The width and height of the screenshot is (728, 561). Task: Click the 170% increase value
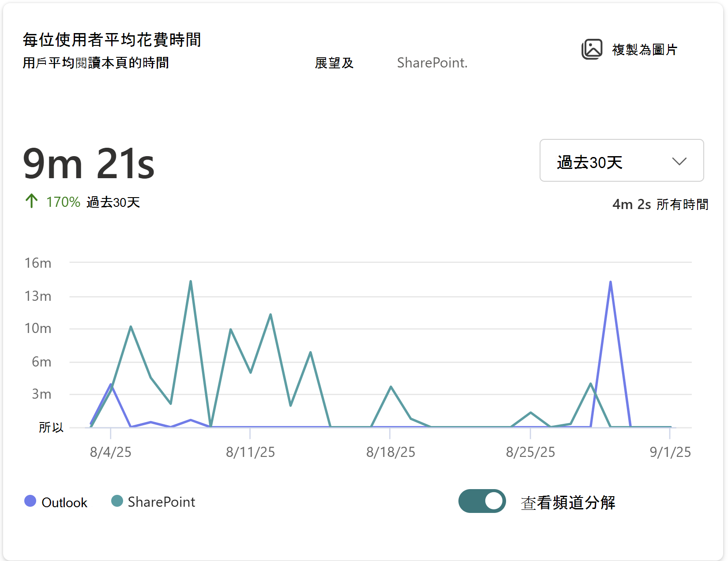click(x=63, y=202)
